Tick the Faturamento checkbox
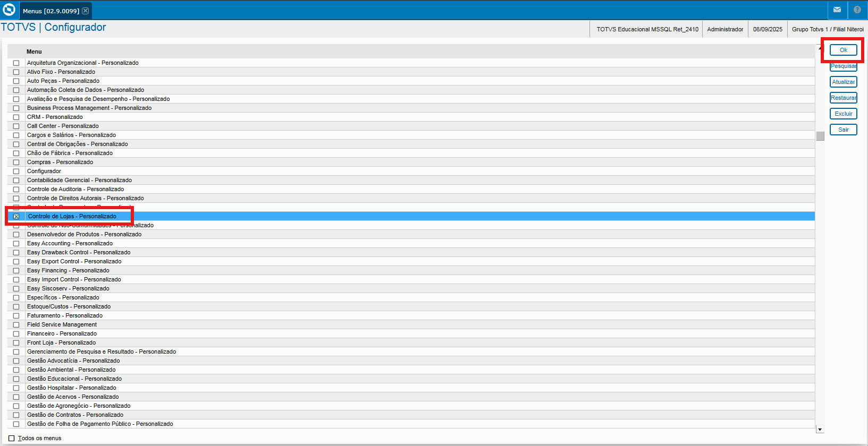This screenshot has width=868, height=446. (x=16, y=316)
